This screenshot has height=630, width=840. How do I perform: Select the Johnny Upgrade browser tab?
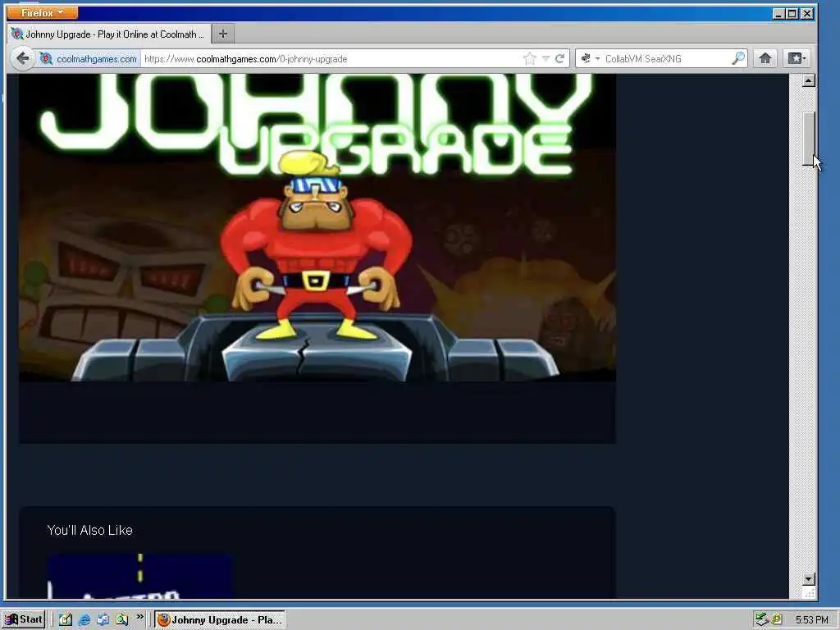pos(109,34)
